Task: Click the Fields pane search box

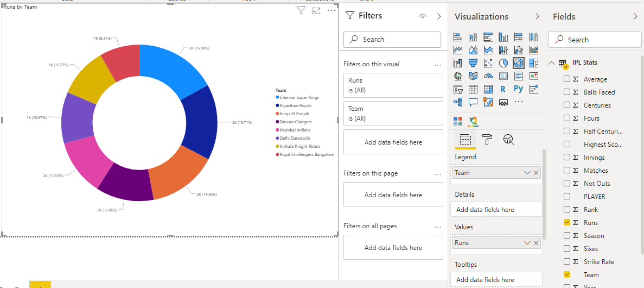Action: (x=595, y=40)
